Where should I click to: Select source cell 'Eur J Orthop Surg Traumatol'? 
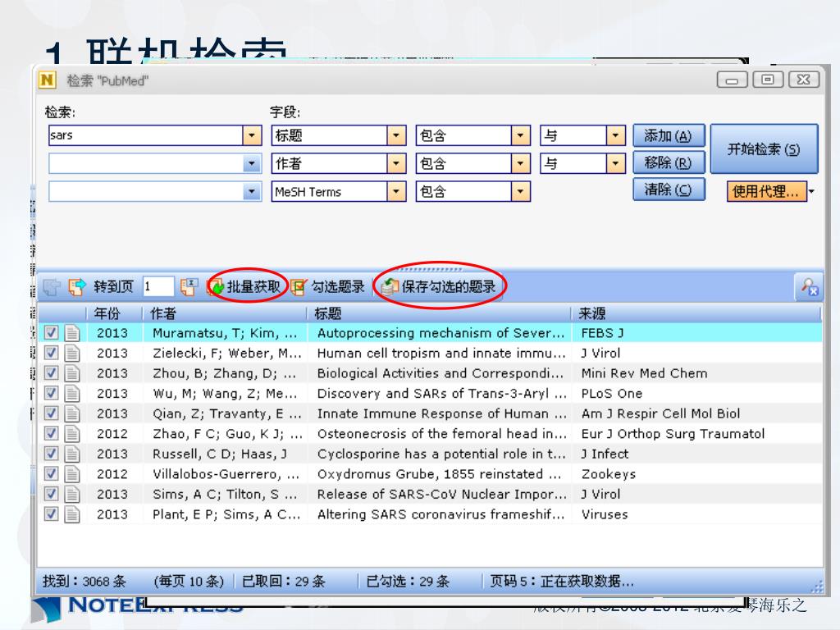673,434
